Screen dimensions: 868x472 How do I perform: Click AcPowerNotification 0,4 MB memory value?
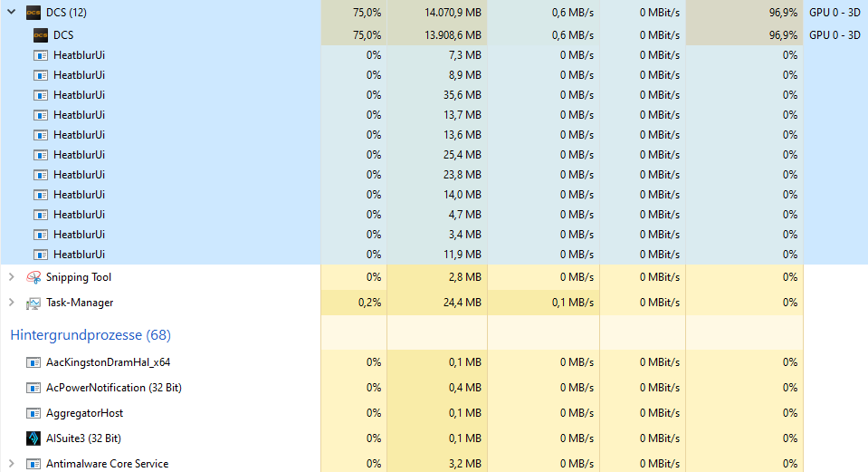[x=465, y=388]
